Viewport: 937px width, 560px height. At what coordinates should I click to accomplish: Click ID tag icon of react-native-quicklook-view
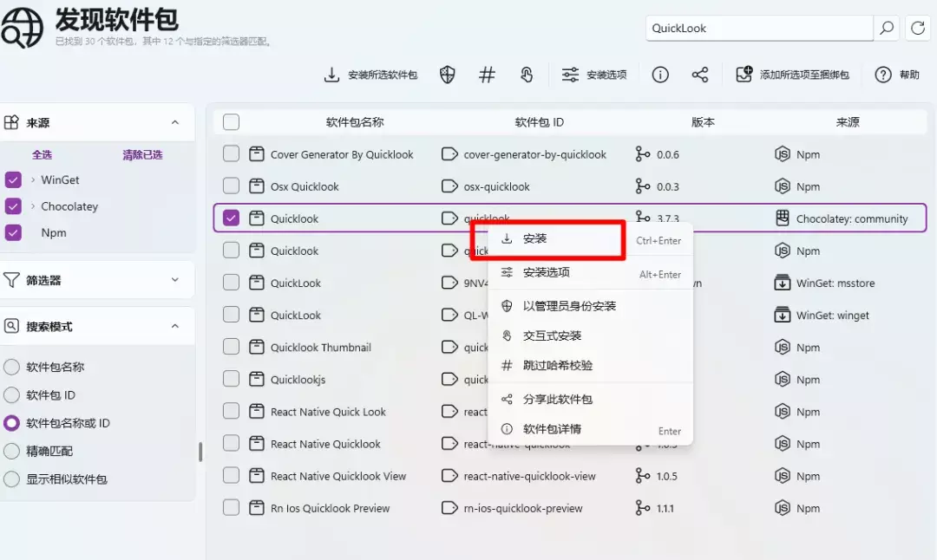(449, 476)
